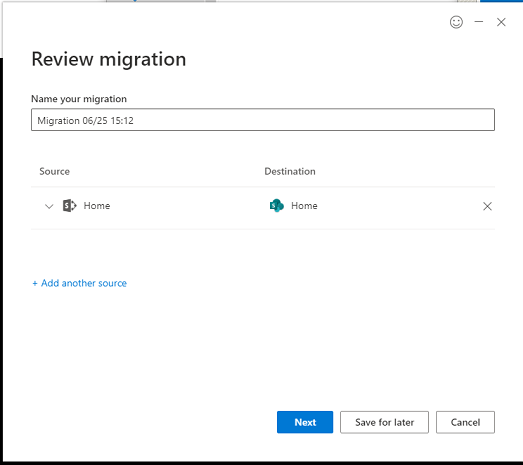The height and width of the screenshot is (465, 523).
Task: Expand the Home source row chevron
Action: click(49, 206)
